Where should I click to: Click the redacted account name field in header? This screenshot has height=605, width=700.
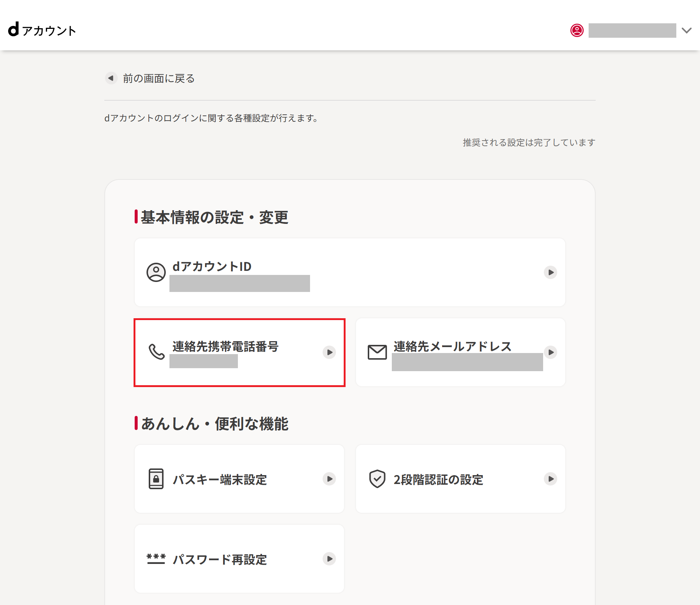(x=632, y=30)
